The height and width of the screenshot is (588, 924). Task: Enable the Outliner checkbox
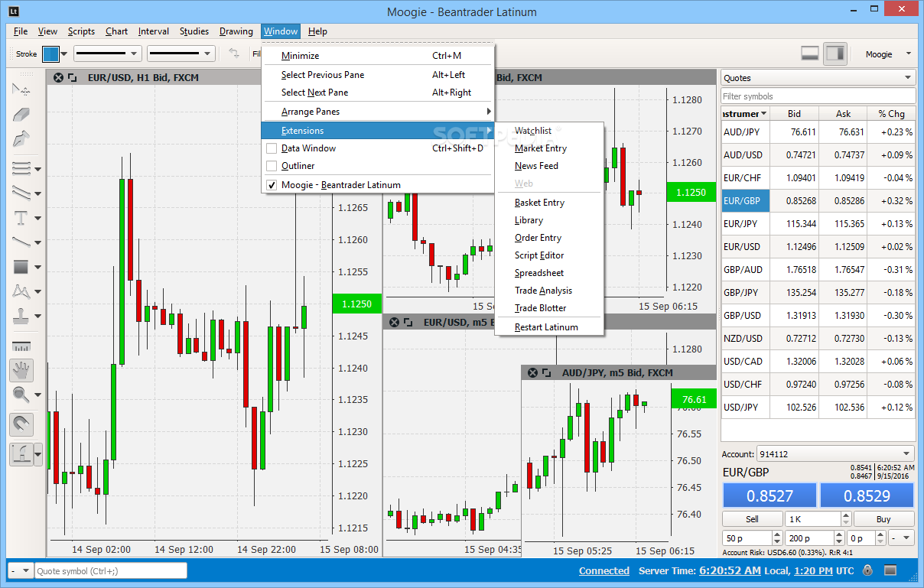tap(272, 166)
